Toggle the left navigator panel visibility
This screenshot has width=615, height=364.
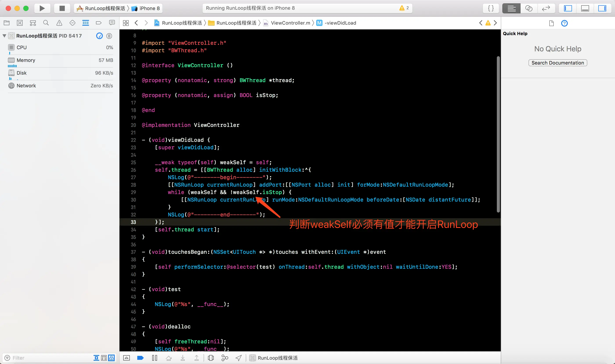point(568,8)
